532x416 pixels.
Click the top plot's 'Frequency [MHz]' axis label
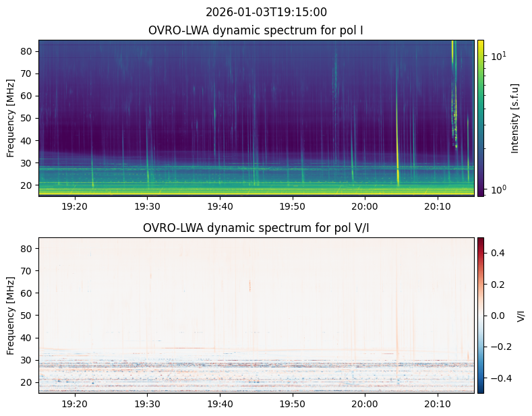[11, 118]
